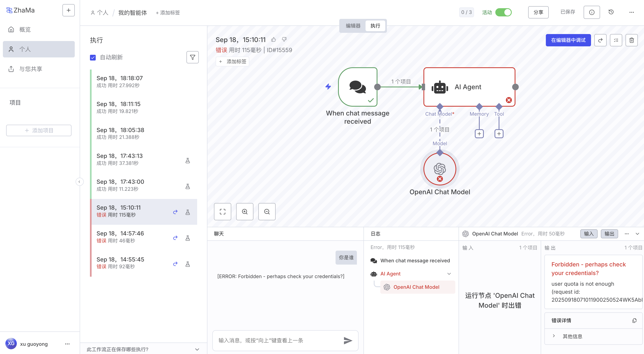The image size is (644, 354).
Task: Delete this execution with trash icon
Action: (x=631, y=40)
